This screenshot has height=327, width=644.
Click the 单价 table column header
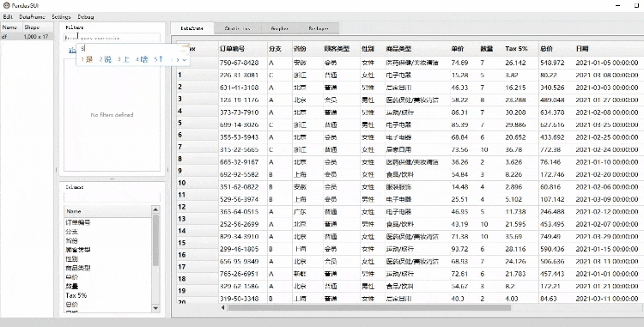(x=464, y=48)
